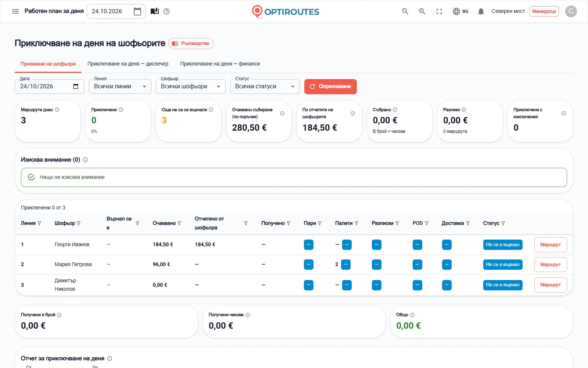588x368 pixels.
Task: Toggle fullscreen mode icon
Action: (439, 11)
